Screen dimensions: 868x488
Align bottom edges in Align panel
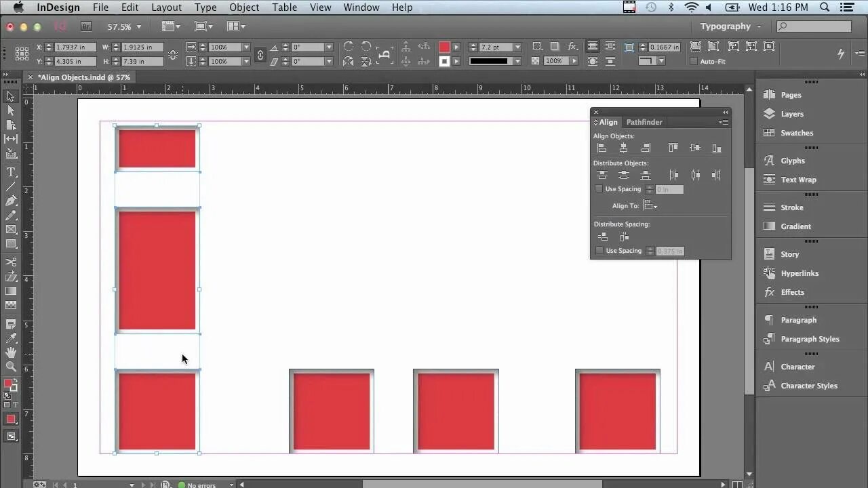pyautogui.click(x=716, y=148)
